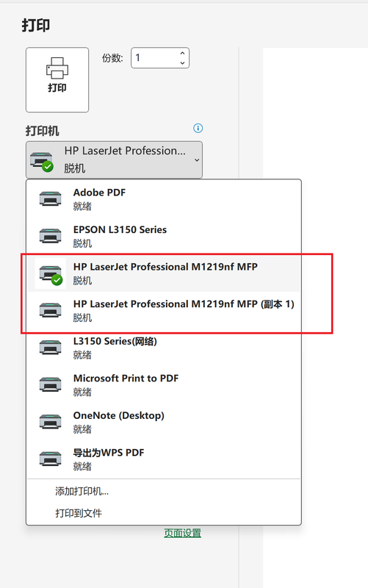Click the OneNote (Desktop) printer icon
Viewport: 368px width, 588px height.
(x=50, y=421)
